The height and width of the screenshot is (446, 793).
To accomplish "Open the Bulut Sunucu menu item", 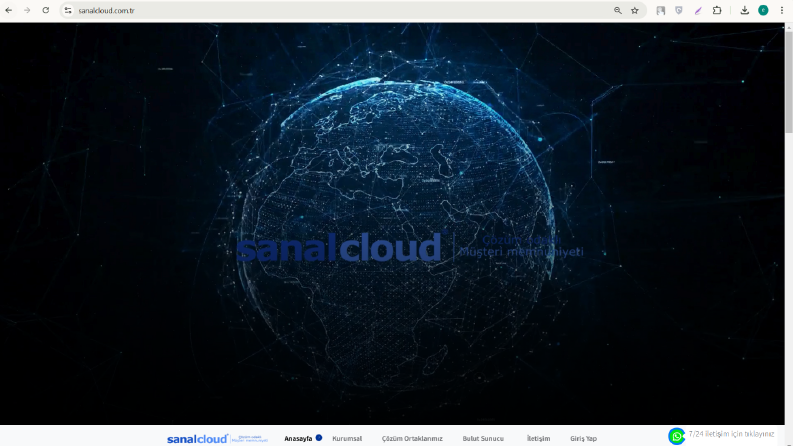I will 483,438.
